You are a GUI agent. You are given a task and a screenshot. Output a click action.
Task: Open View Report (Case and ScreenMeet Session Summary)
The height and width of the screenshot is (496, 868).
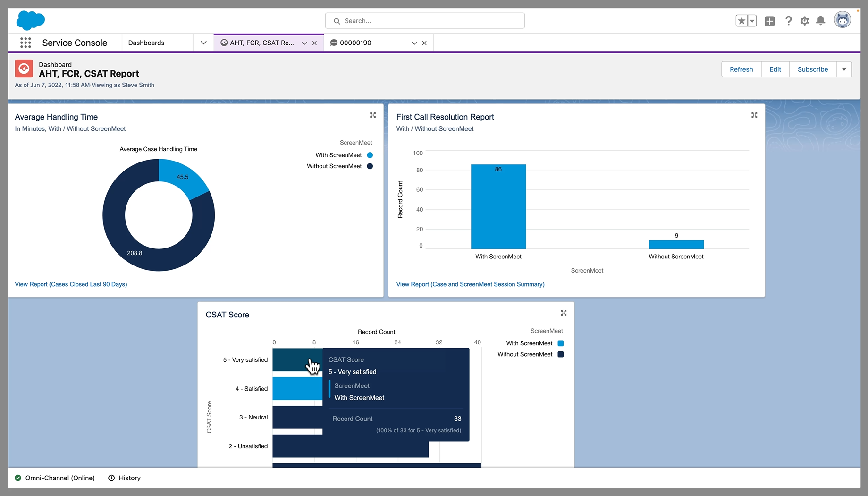[x=470, y=284]
